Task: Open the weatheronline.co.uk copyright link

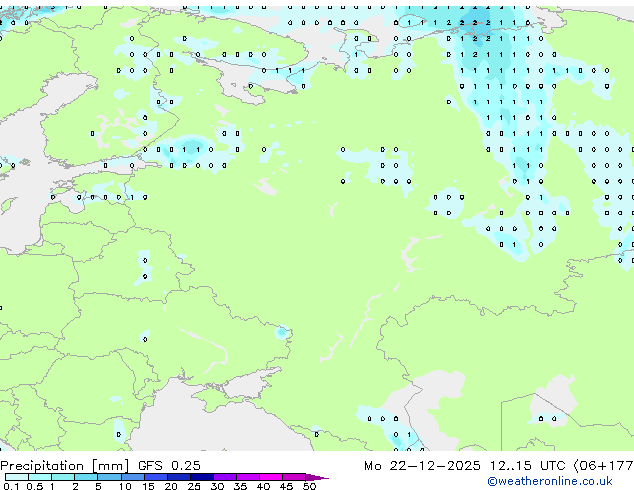Action: [550, 481]
